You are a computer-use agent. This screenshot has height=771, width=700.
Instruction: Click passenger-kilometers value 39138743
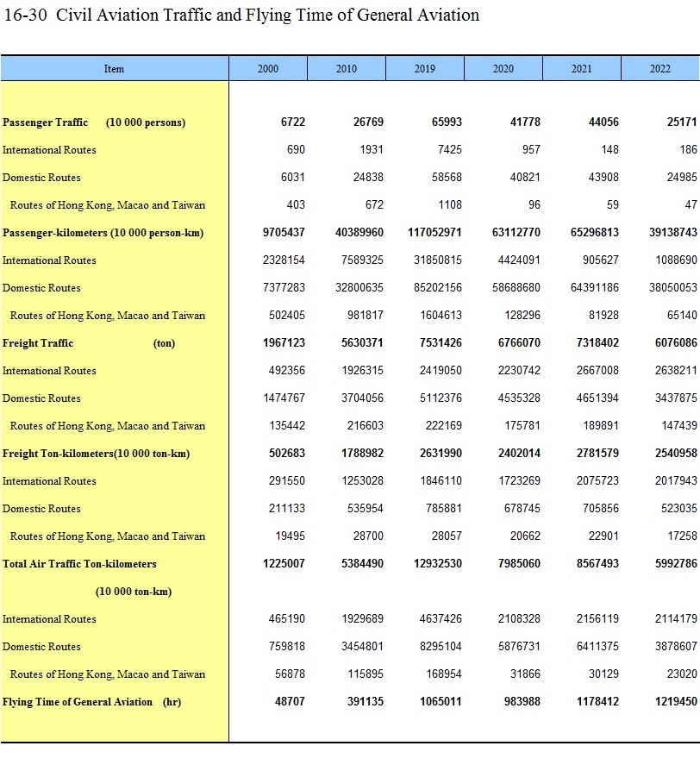[x=673, y=232]
